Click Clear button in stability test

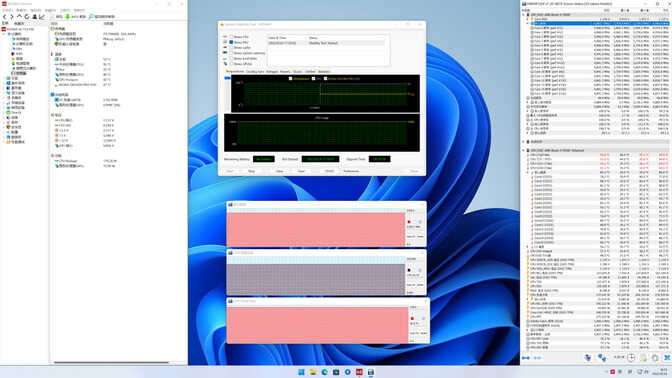pos(279,171)
